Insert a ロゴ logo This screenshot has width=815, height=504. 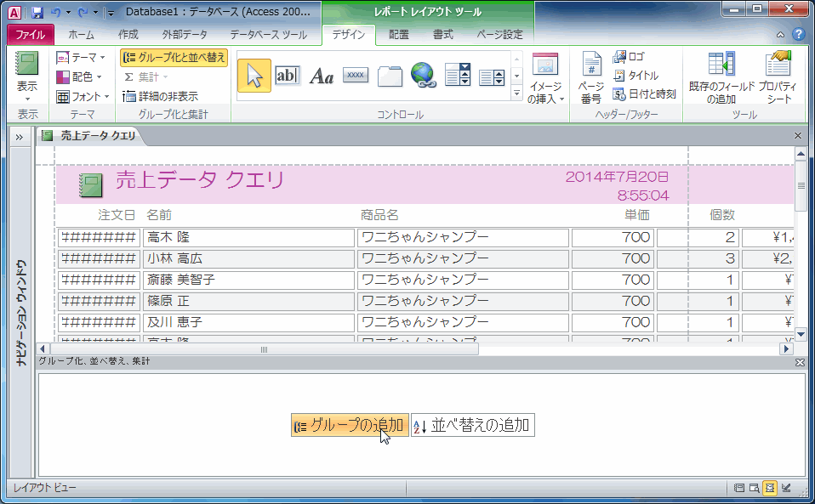point(629,57)
